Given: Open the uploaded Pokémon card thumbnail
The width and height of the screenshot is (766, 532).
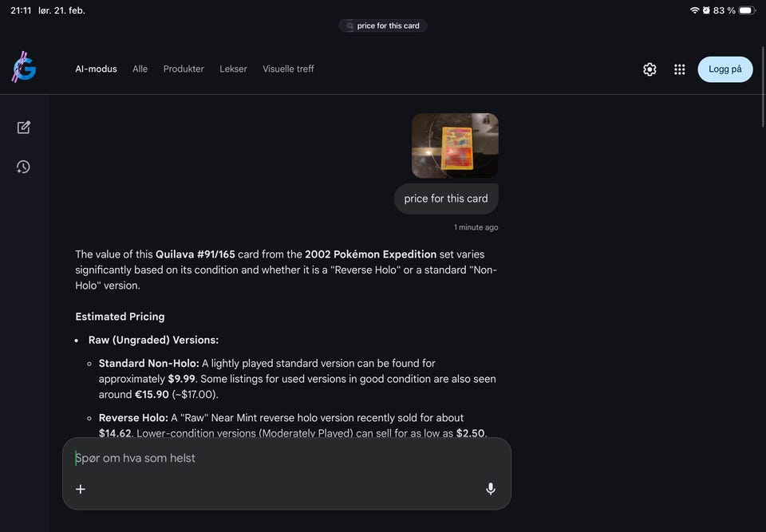Looking at the screenshot, I should point(455,145).
